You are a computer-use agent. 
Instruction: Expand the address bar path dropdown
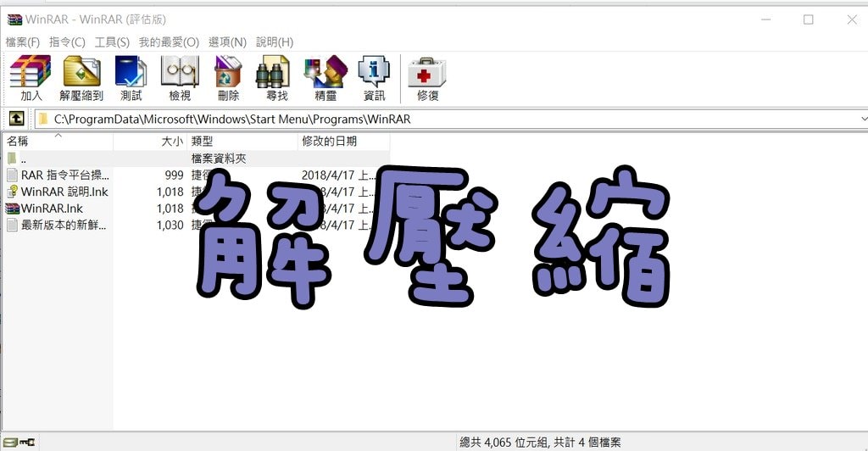(x=863, y=119)
